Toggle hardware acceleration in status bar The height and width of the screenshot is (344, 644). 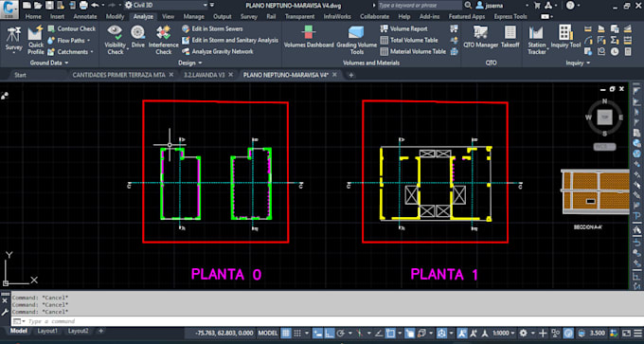click(569, 333)
